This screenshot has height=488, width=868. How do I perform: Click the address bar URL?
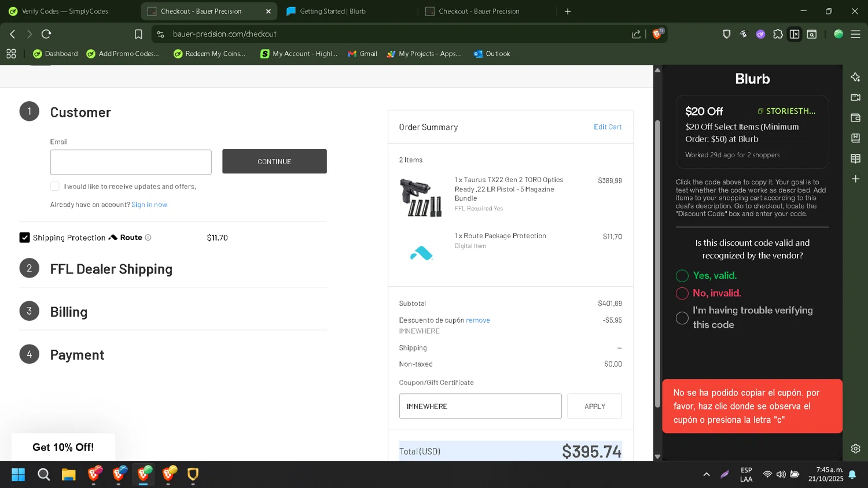tap(225, 34)
